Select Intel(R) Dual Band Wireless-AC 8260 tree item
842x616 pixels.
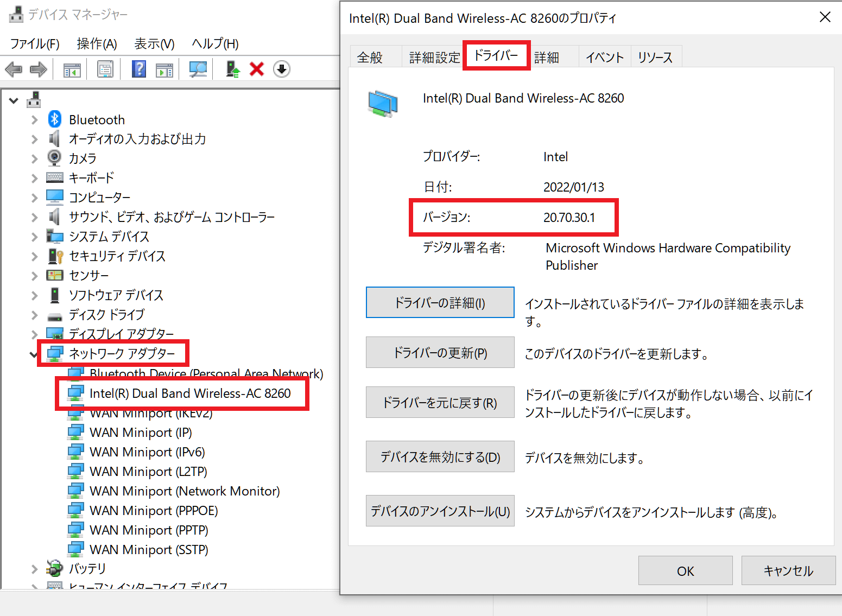click(190, 393)
